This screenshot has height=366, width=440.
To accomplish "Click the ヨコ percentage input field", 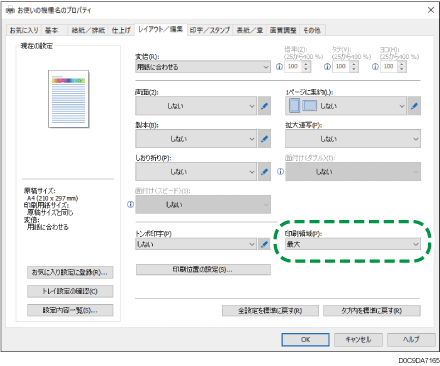I will [x=389, y=67].
